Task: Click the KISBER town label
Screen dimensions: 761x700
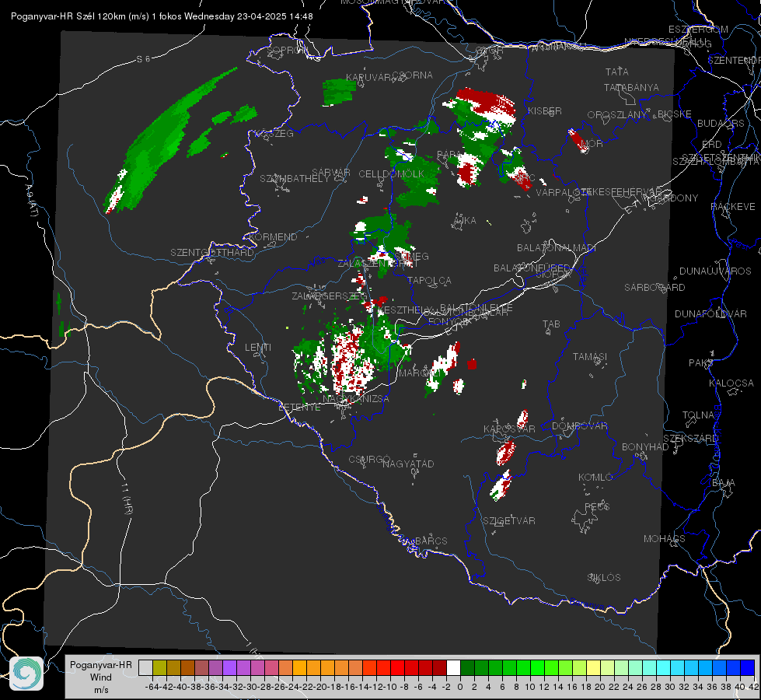Action: pyautogui.click(x=545, y=110)
